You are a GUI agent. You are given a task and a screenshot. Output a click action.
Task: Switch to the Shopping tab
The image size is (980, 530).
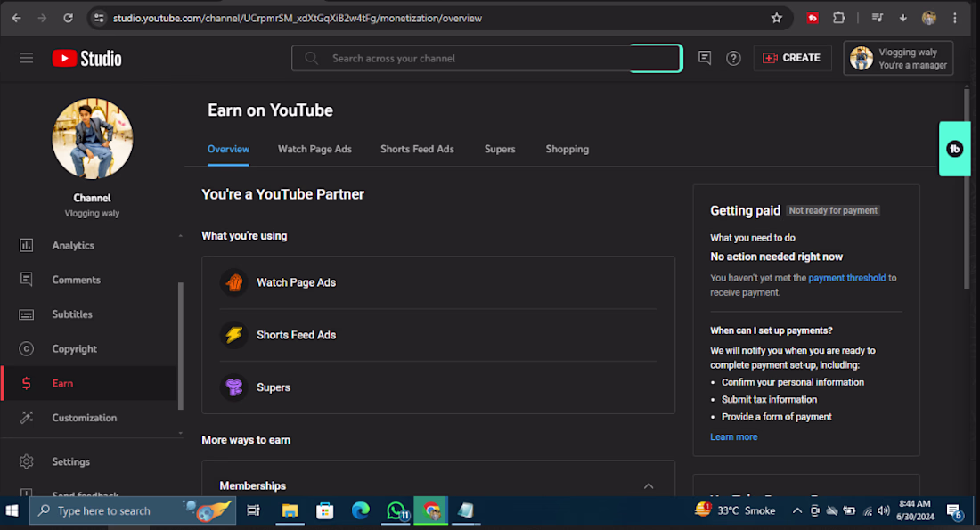567,150
